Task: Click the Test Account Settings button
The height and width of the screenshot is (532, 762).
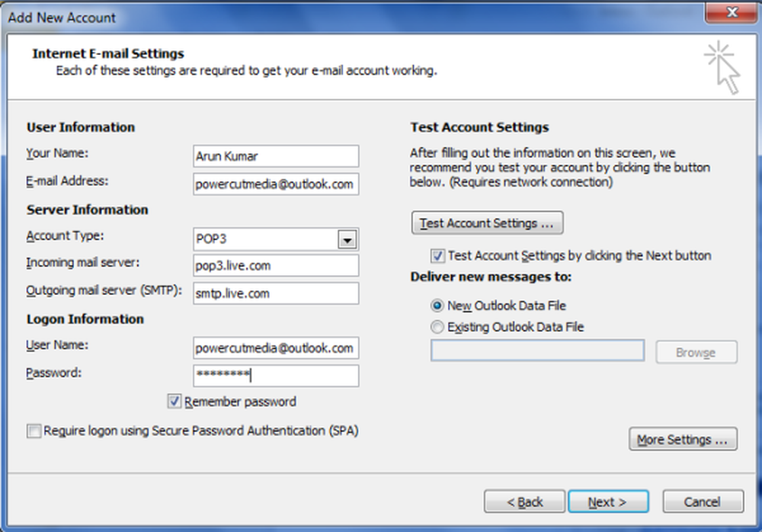Action: [487, 223]
